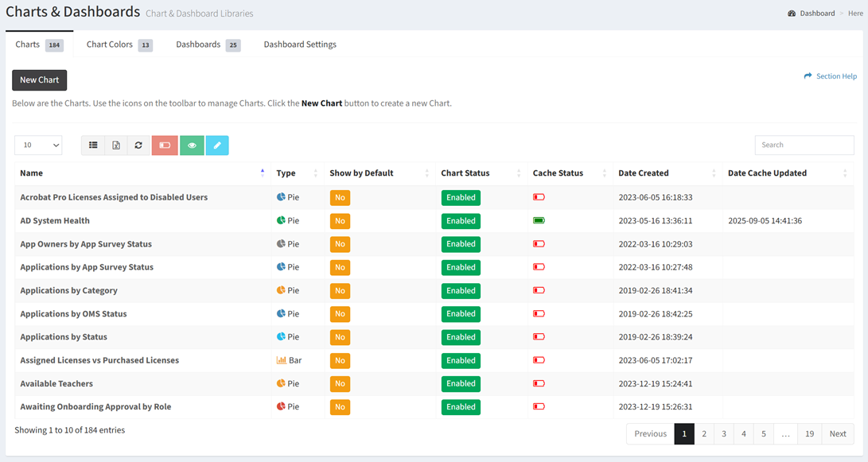The image size is (868, 462).
Task: Click pie icon for Applications by Status
Action: tap(281, 336)
